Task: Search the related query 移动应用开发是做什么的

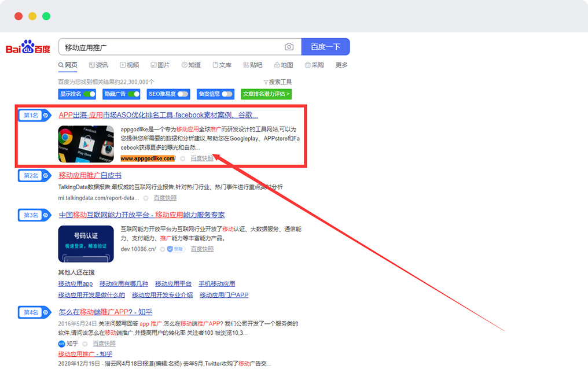Action: click(x=91, y=295)
